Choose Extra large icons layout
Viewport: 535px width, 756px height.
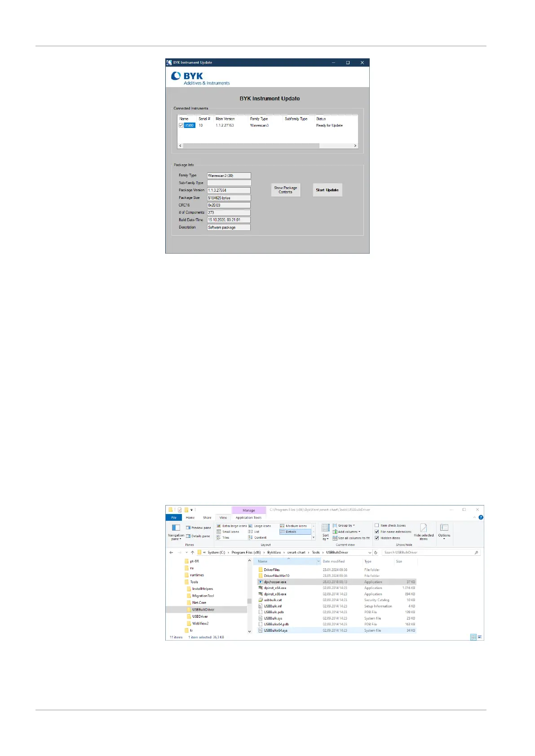pyautogui.click(x=232, y=526)
